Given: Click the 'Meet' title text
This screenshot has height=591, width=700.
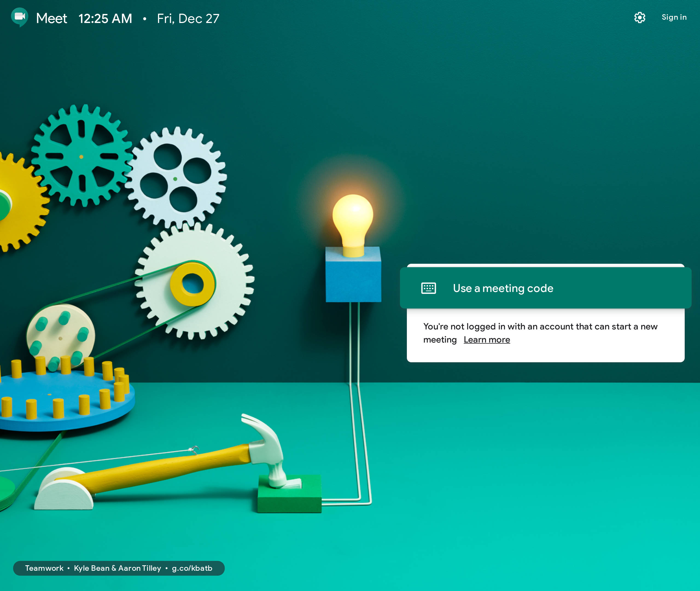Looking at the screenshot, I should pos(52,18).
